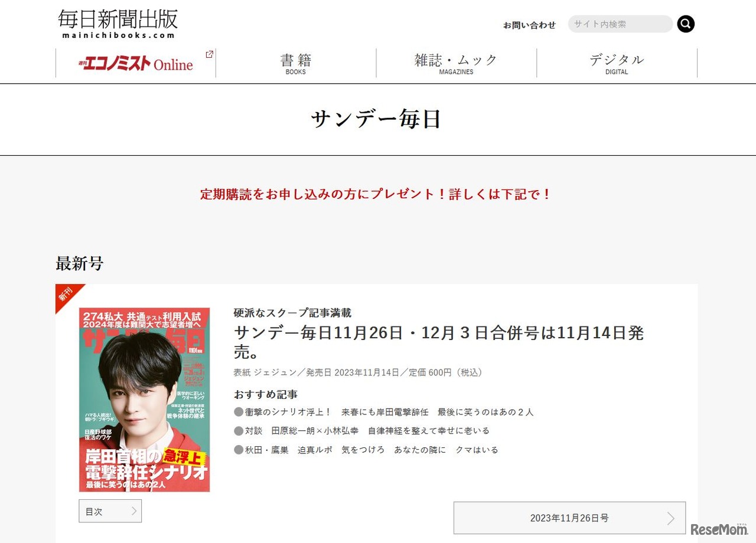Click the ReseMom watermark logo
Image resolution: width=756 pixels, height=543 pixels.
[719, 529]
